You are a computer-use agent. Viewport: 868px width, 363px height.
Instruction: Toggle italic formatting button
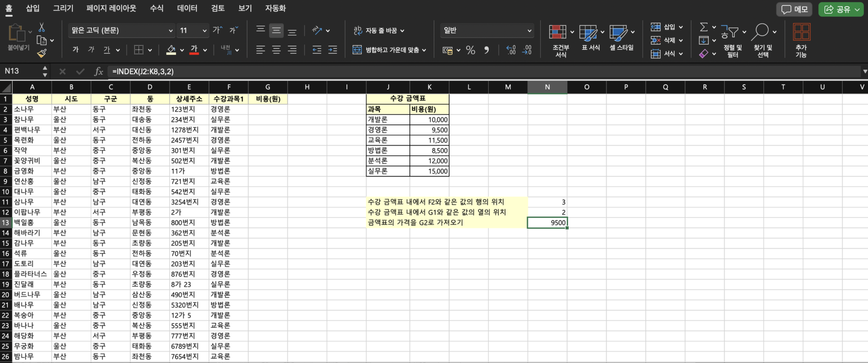click(x=91, y=50)
